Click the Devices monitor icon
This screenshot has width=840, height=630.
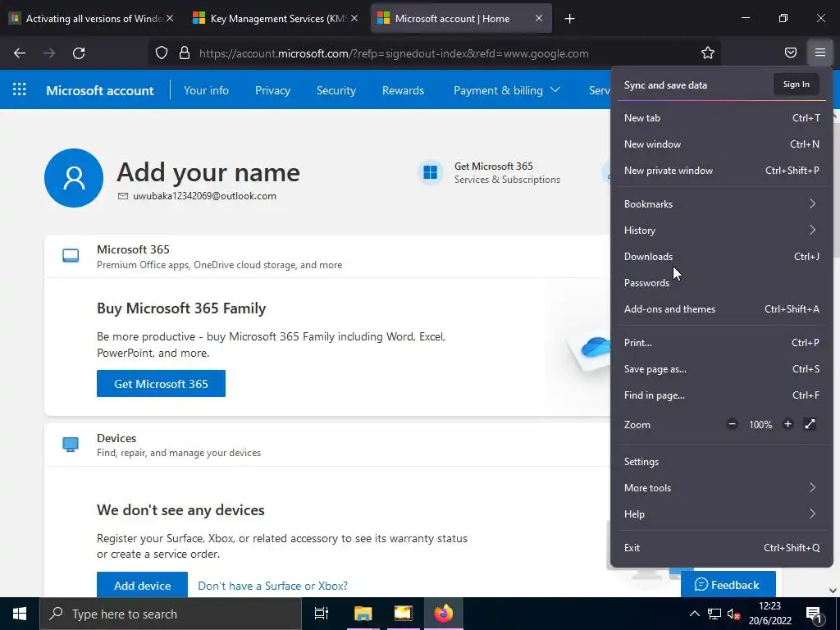point(71,444)
